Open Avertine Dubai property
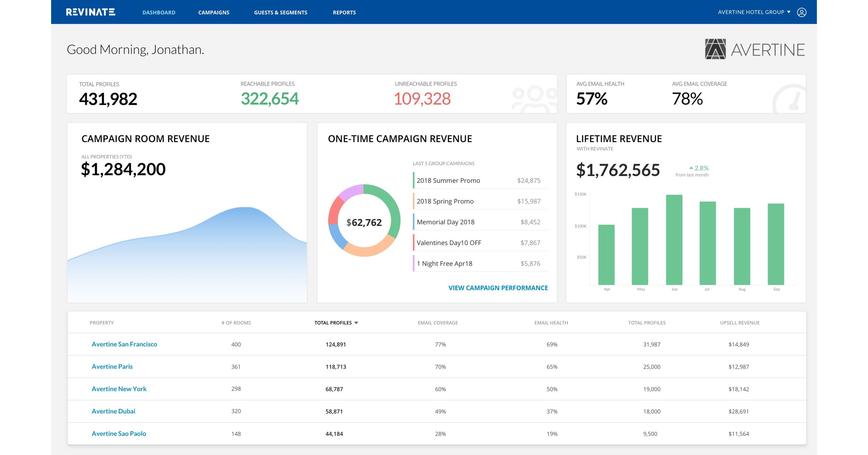The height and width of the screenshot is (455, 868). [113, 411]
